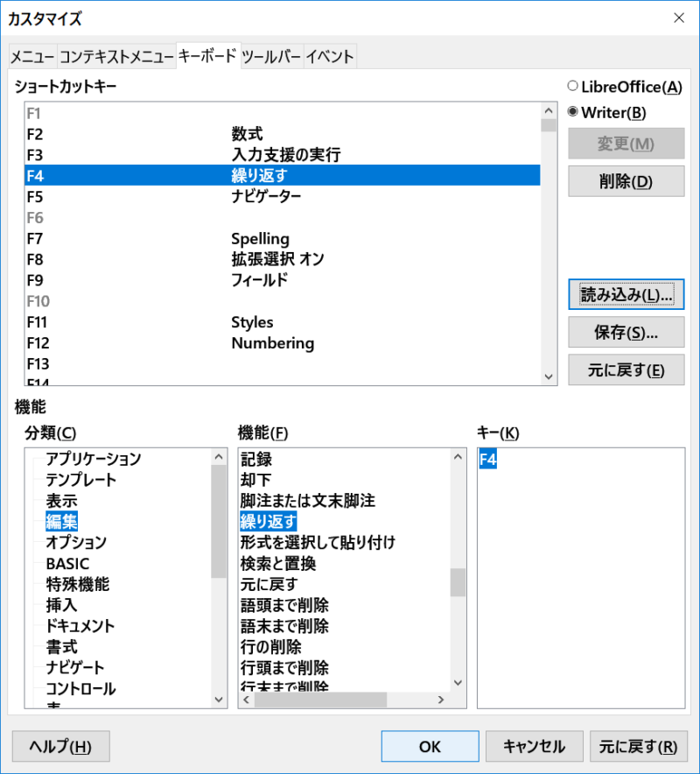Select the F7 Spelling shortcut row

[x=282, y=239]
